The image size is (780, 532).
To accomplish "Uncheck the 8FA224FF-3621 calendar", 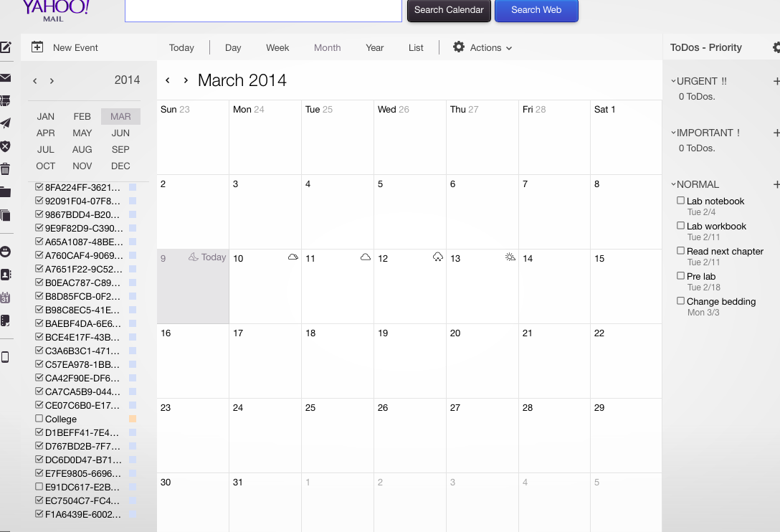I will [x=39, y=187].
